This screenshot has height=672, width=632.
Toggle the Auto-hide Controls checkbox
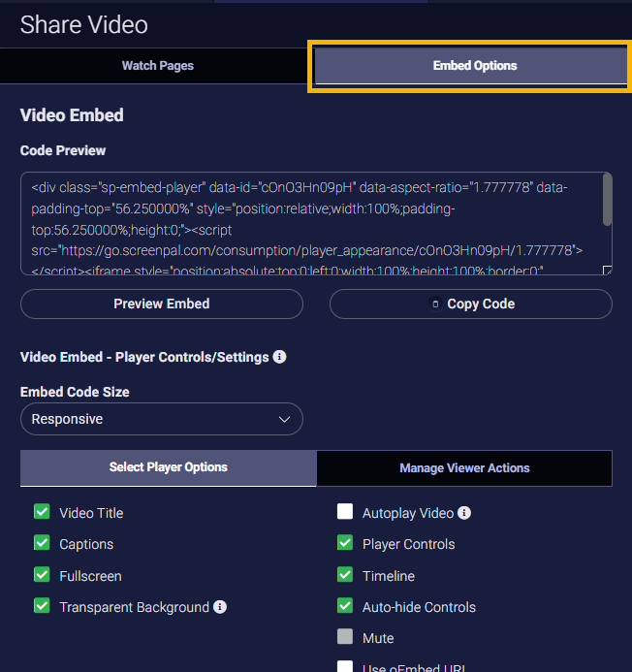click(345, 606)
